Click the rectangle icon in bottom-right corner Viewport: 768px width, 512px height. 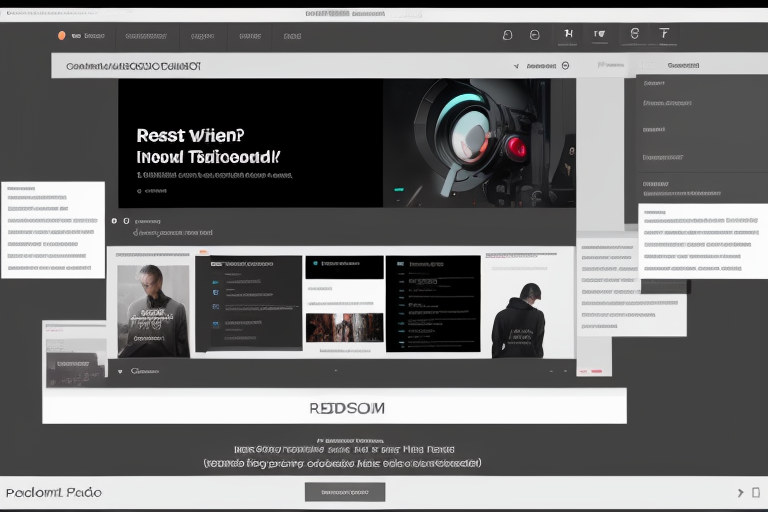pos(757,492)
